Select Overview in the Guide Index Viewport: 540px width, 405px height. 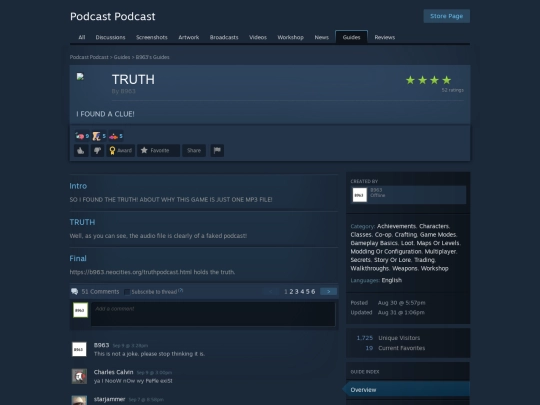click(x=408, y=390)
